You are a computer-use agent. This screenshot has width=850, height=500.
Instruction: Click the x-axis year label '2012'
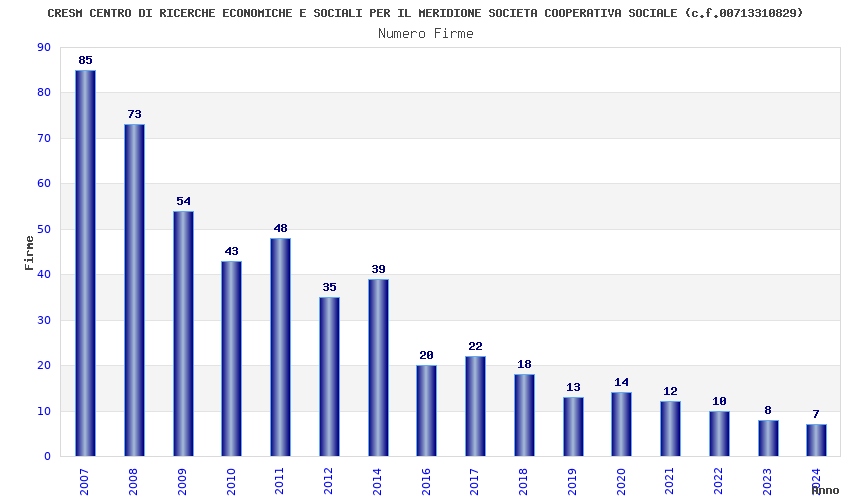pyautogui.click(x=328, y=482)
